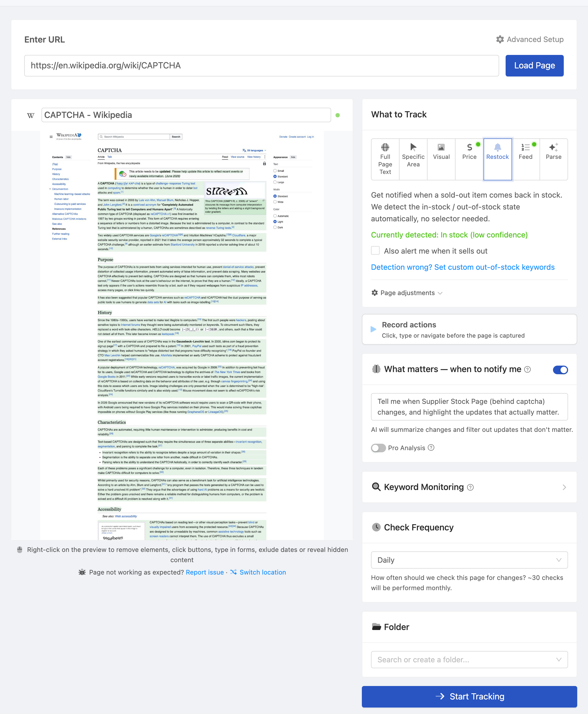This screenshot has height=714, width=588.
Task: Select Large text size radio in preview
Action: pos(275,182)
